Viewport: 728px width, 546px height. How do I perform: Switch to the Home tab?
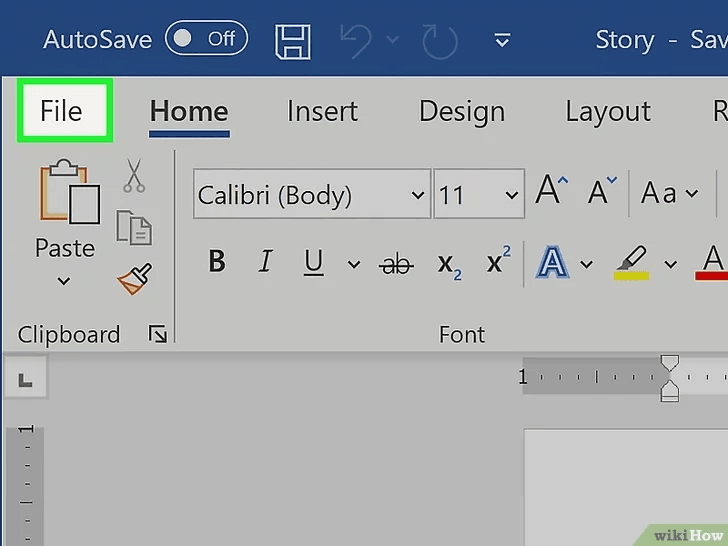coord(189,112)
